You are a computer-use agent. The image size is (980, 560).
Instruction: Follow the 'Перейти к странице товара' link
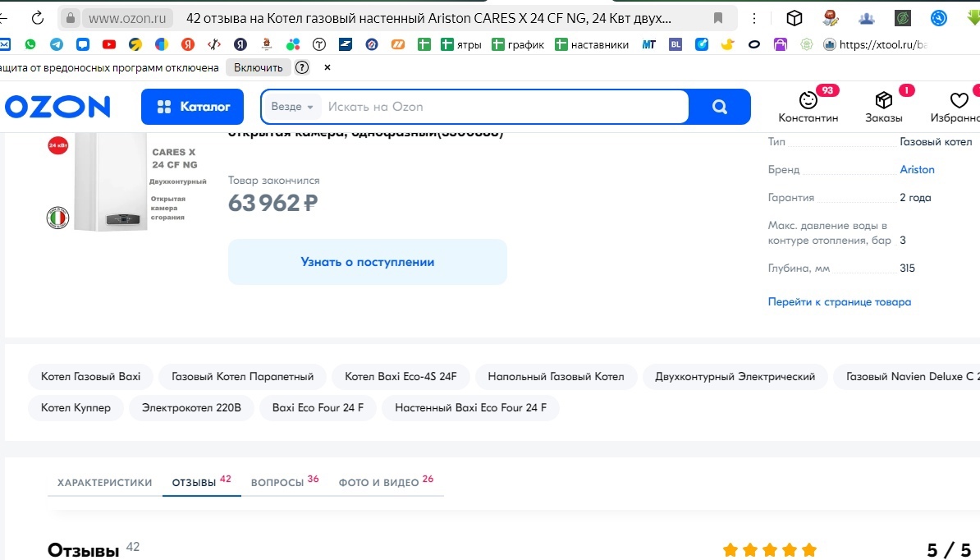click(x=840, y=302)
